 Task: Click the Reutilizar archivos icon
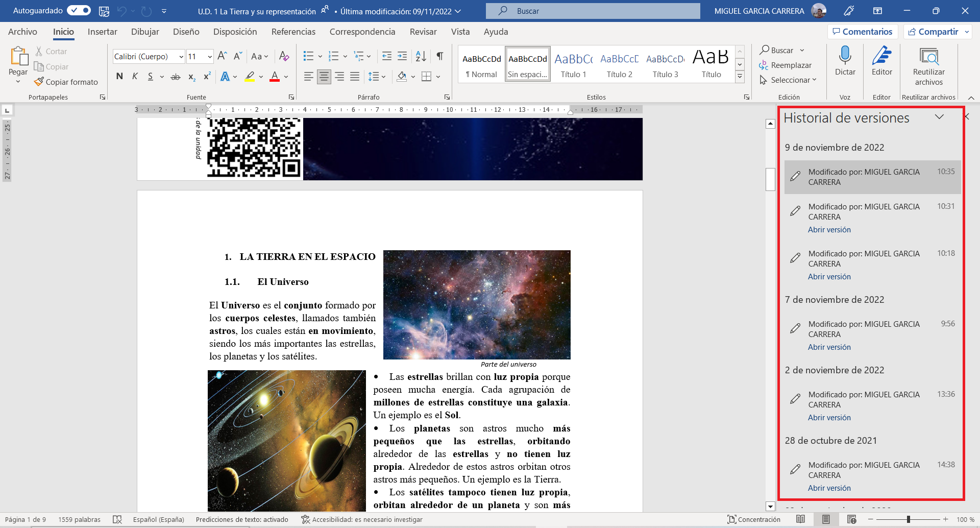click(928, 57)
